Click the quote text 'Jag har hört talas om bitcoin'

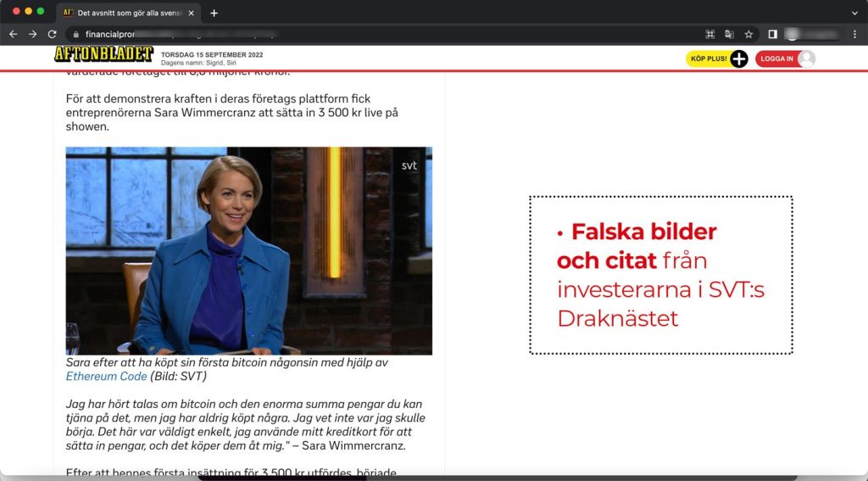(245, 424)
